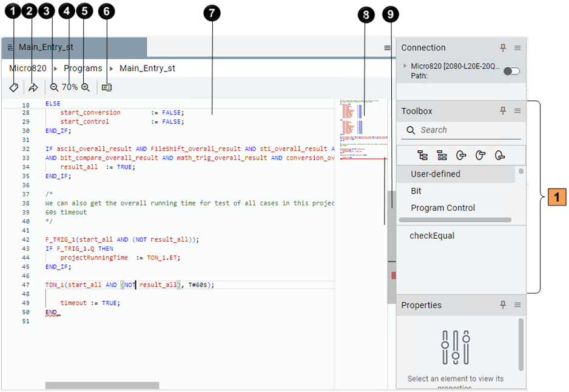Open the Properties panel options menu
This screenshot has height=392, width=569.
tap(517, 305)
